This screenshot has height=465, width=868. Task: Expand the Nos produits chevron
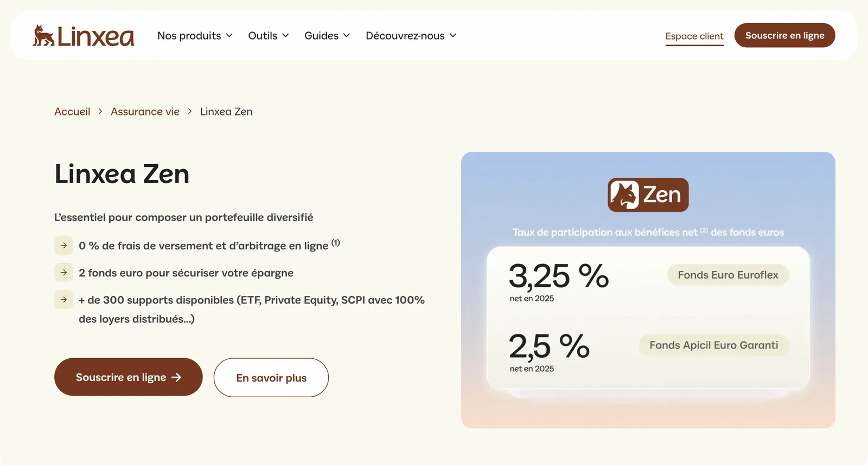pos(229,36)
